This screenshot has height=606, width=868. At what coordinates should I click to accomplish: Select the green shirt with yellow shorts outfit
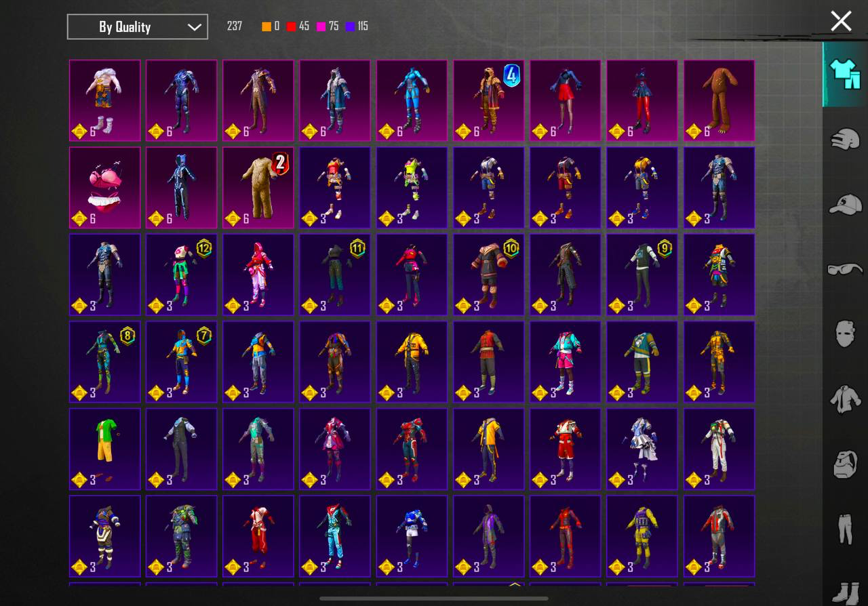[105, 449]
